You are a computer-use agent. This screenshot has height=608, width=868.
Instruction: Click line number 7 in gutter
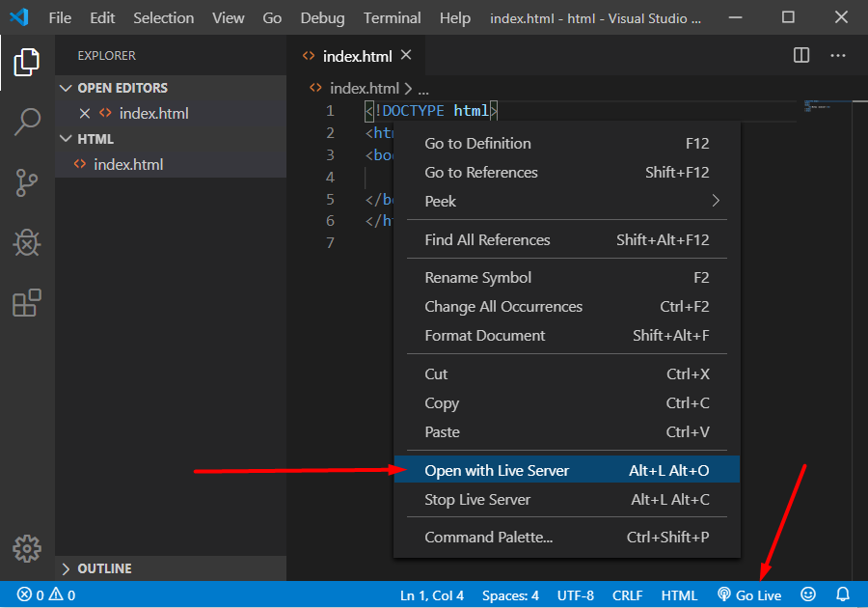330,242
